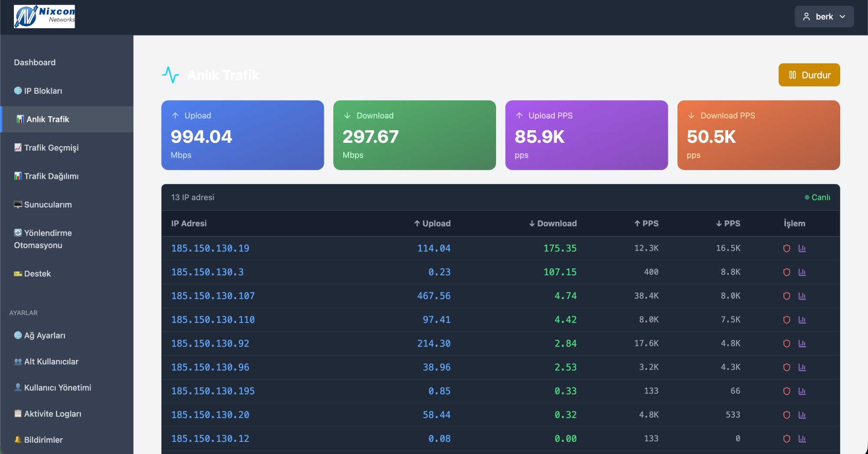Click the Nixcon Networks logo
Viewport: 868px width, 454px height.
pyautogui.click(x=44, y=16)
